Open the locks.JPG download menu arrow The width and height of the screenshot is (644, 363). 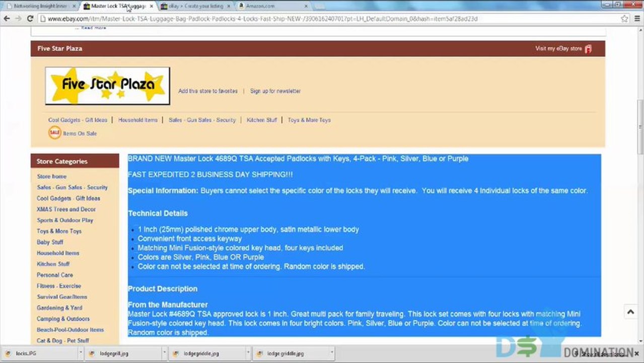pyautogui.click(x=81, y=353)
